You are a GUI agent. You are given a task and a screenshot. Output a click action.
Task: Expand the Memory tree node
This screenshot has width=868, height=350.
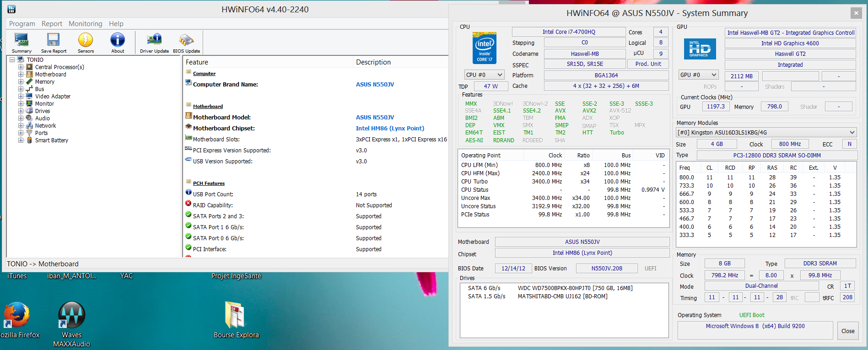(x=21, y=82)
